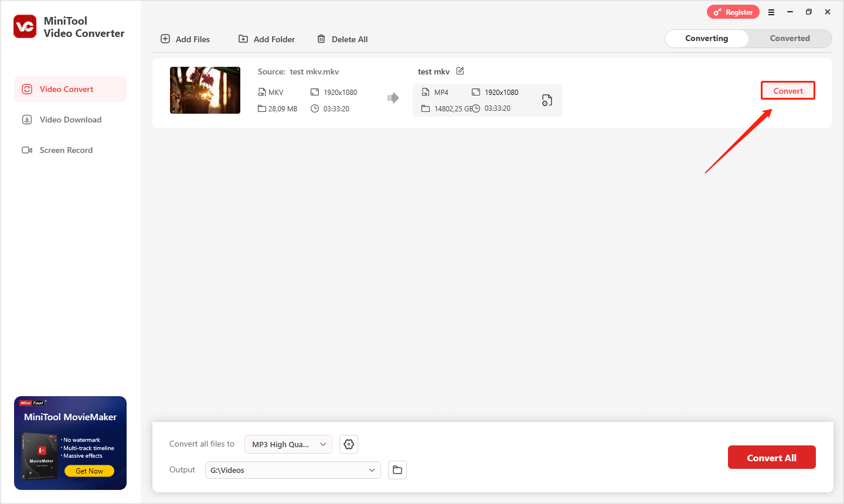
Task: Click Convert button for test mkv
Action: click(788, 91)
